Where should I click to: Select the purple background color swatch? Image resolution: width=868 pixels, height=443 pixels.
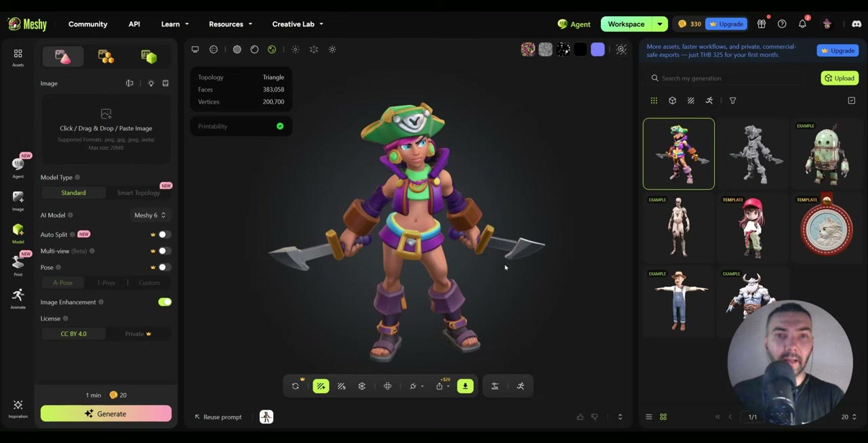597,49
